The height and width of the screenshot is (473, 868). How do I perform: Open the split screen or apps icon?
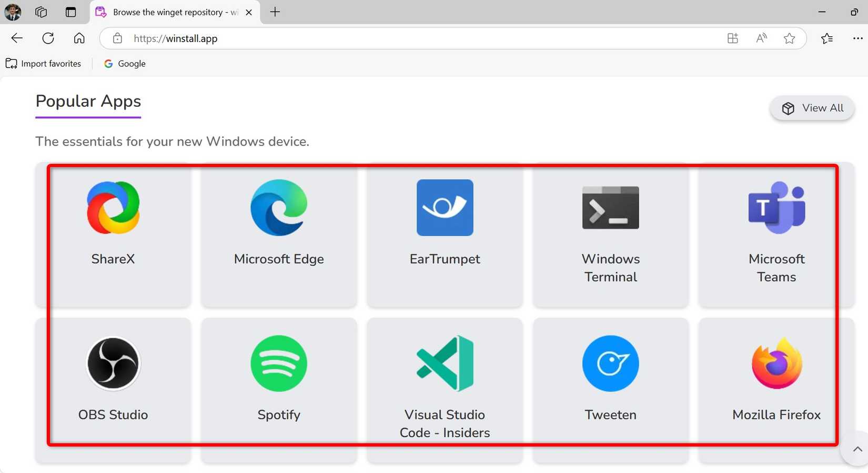tap(732, 38)
